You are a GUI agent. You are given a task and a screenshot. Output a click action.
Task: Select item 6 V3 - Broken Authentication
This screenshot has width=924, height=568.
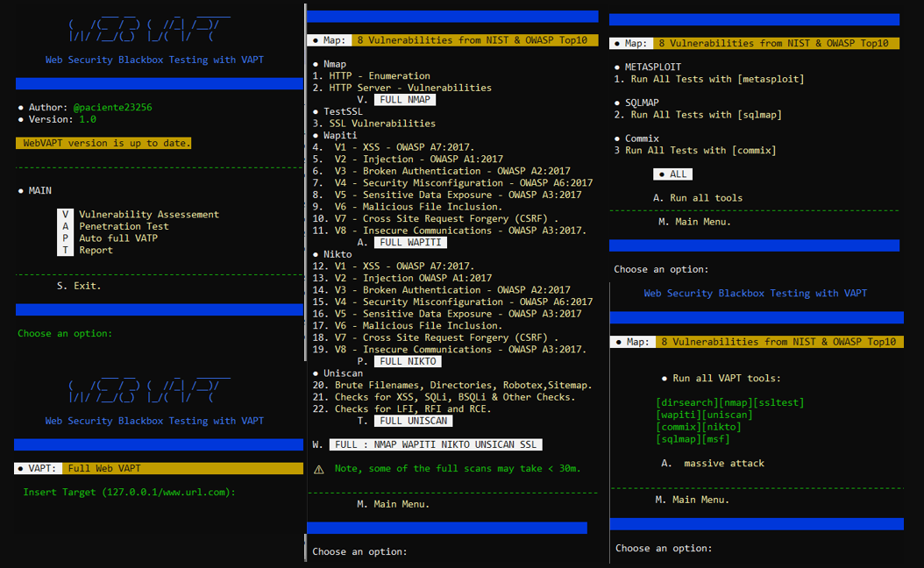(x=441, y=171)
